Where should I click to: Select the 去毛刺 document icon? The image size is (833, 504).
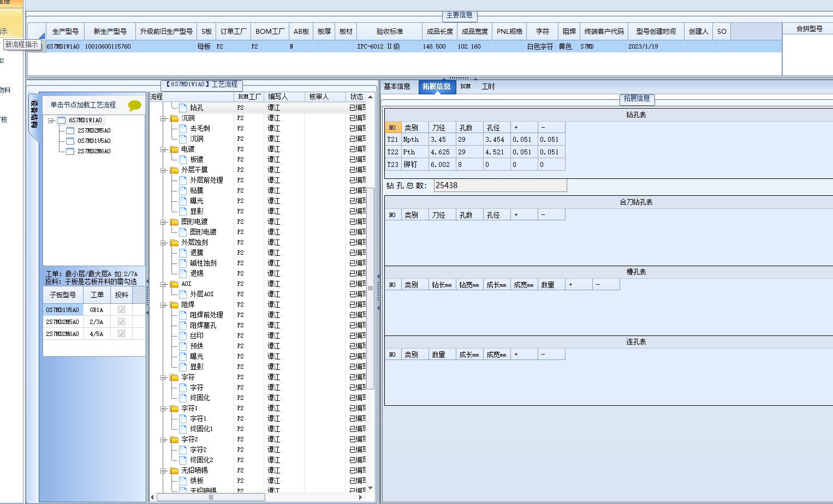183,129
